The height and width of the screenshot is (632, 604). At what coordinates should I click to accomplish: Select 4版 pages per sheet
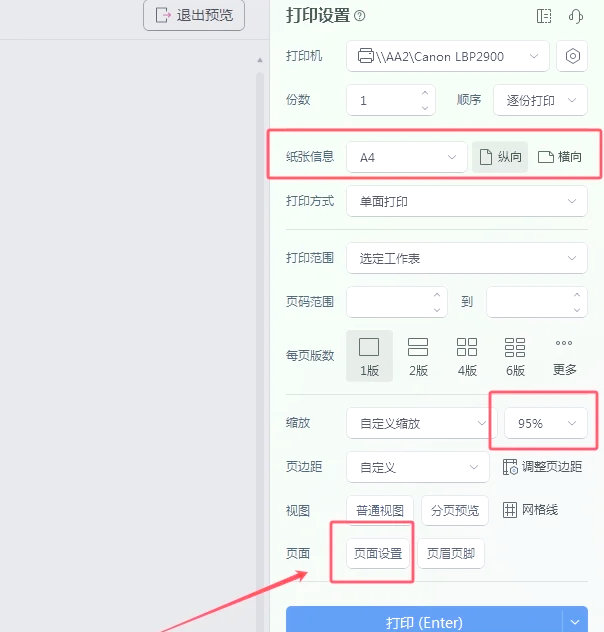[x=467, y=356]
